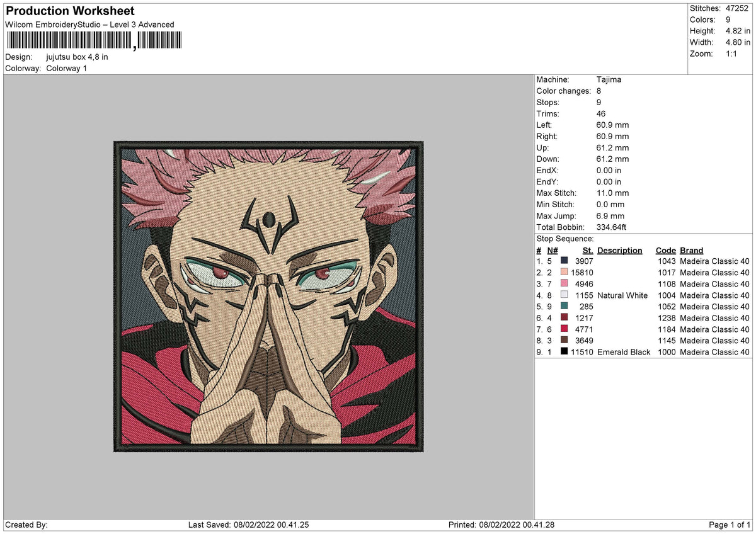Screen dimensions: 756x534
Task: Click the teal 1052 thread swatch
Action: click(564, 306)
